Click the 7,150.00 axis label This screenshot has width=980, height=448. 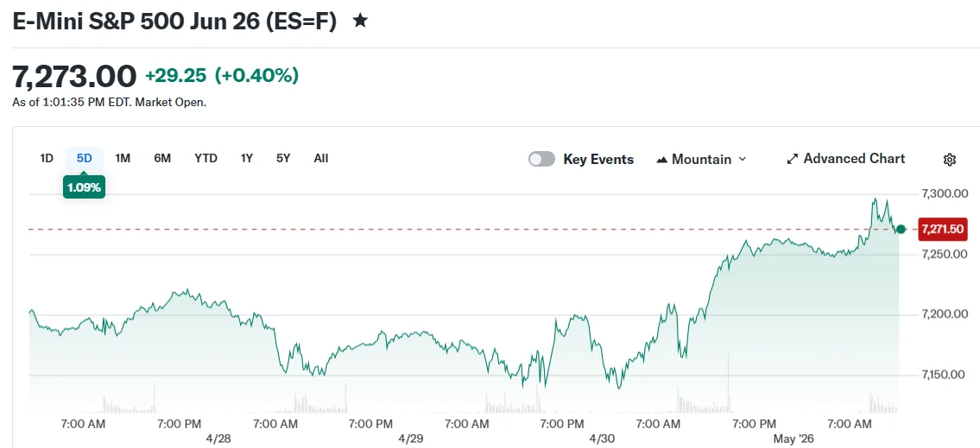pos(945,375)
